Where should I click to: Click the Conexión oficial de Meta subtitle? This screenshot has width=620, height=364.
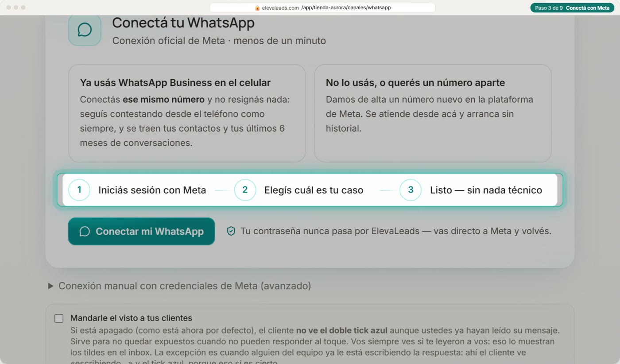[x=219, y=41]
